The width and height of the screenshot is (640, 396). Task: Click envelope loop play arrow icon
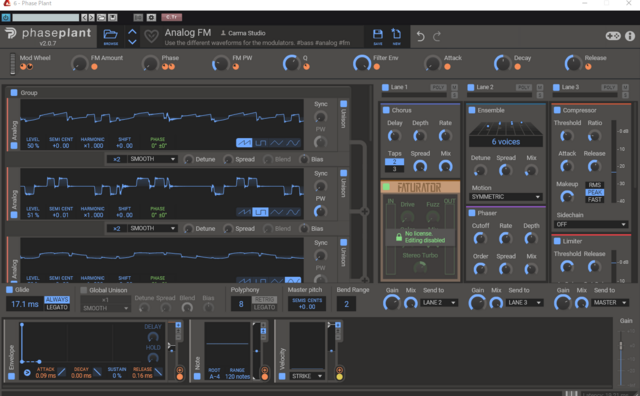pos(27,372)
